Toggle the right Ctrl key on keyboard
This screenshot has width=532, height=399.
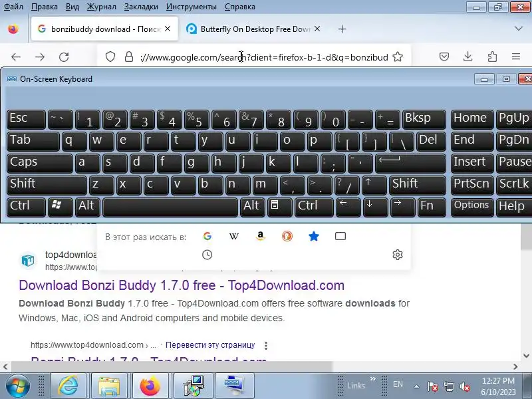coord(314,207)
